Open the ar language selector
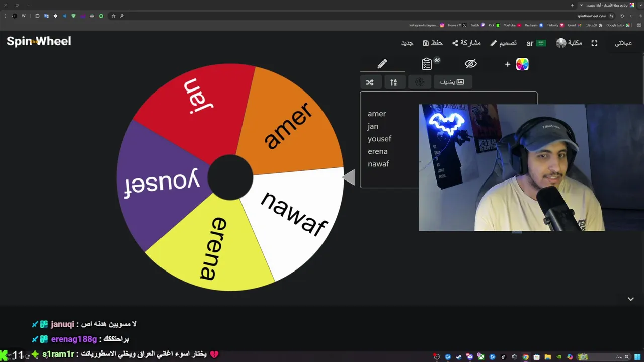Image resolution: width=644 pixels, height=362 pixels. click(536, 43)
